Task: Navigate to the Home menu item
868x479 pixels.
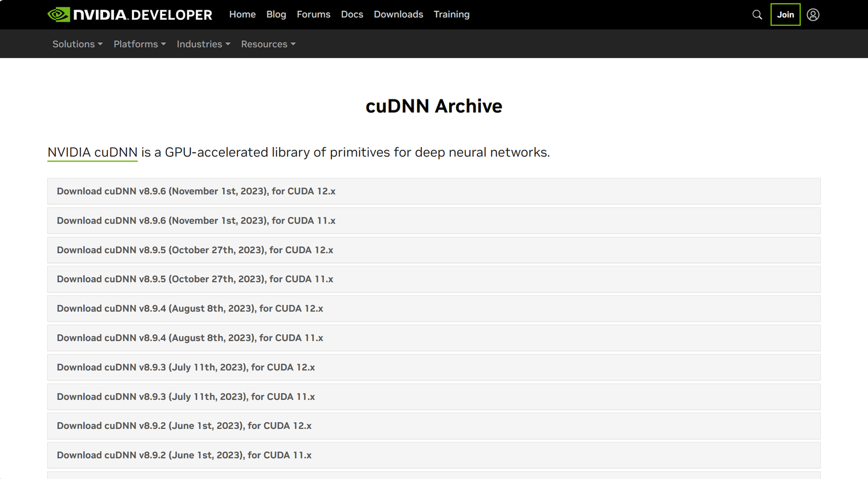Action: point(242,14)
